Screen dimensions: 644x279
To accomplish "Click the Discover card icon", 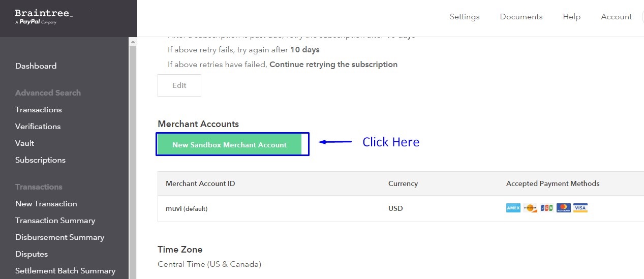I will pos(530,208).
